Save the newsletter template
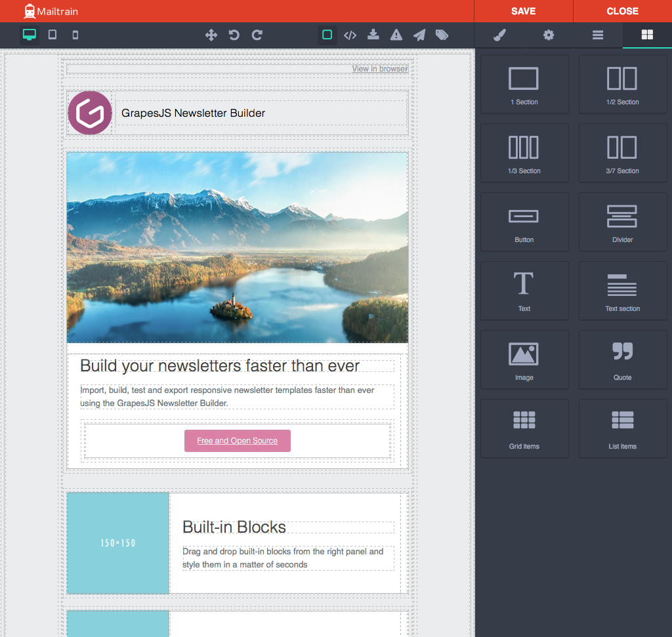672x637 pixels. 523,11
